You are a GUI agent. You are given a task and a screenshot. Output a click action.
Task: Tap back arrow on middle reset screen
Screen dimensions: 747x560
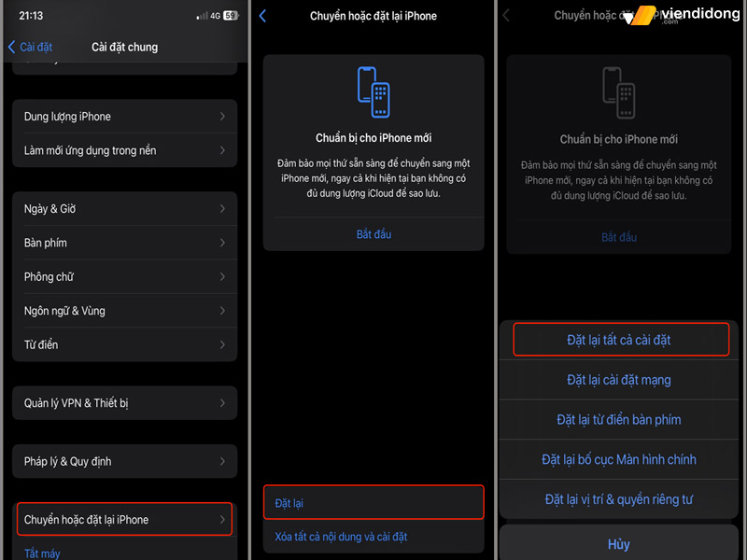(x=262, y=16)
